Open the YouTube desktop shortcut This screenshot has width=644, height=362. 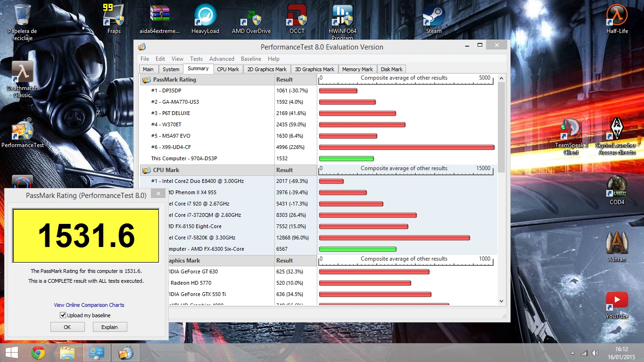(x=617, y=305)
